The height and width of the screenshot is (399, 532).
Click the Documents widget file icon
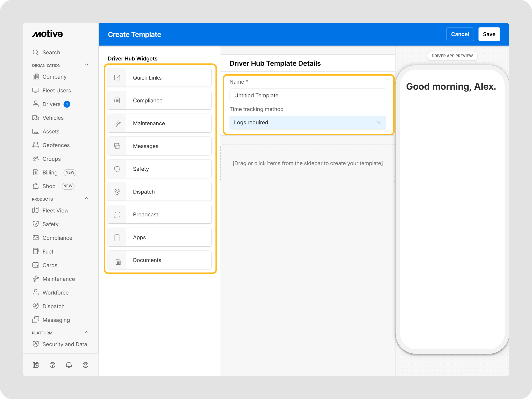[x=118, y=262]
